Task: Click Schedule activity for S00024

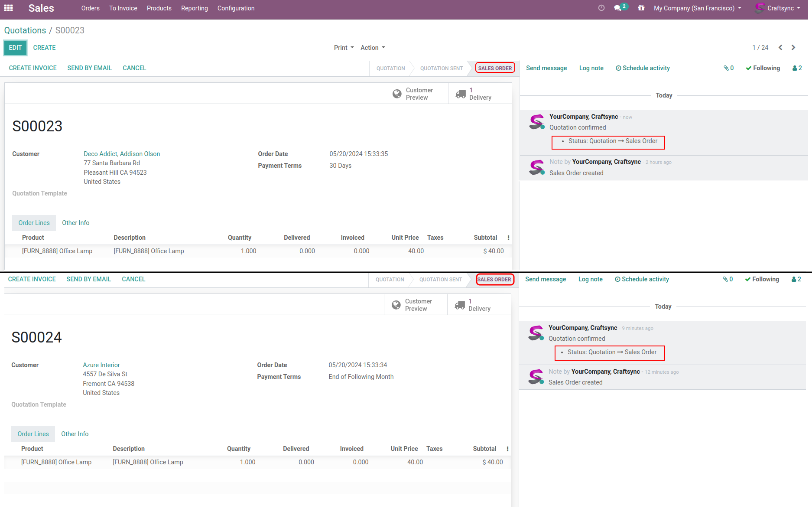Action: pos(642,279)
